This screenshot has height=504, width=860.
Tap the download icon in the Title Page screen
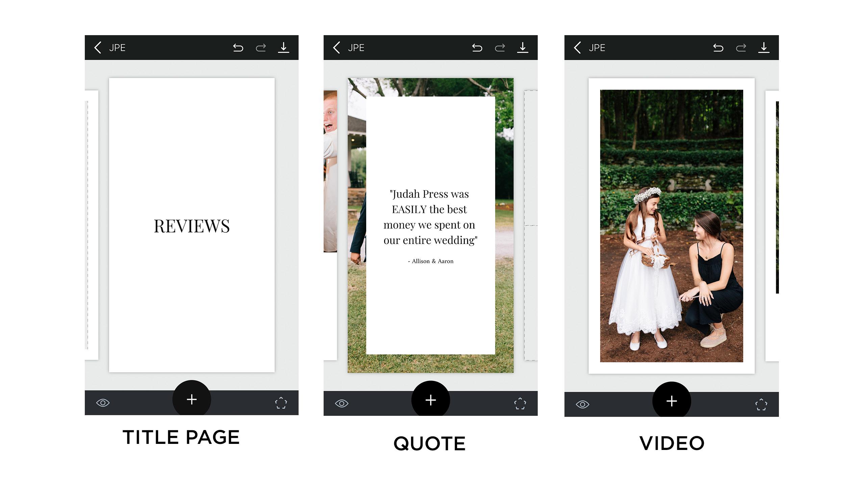pyautogui.click(x=283, y=47)
